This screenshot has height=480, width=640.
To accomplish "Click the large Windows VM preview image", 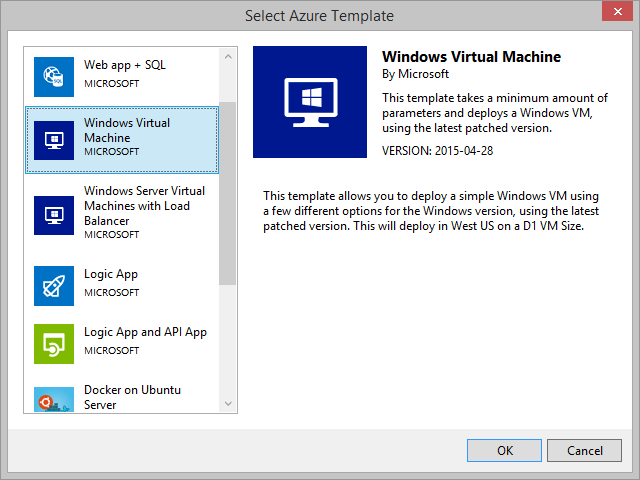I will coord(310,102).
